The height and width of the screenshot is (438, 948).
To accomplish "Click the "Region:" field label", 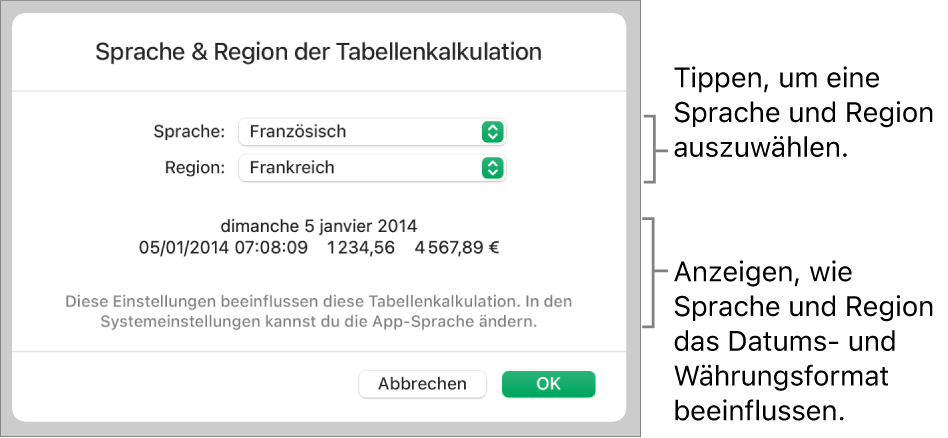I will (194, 168).
